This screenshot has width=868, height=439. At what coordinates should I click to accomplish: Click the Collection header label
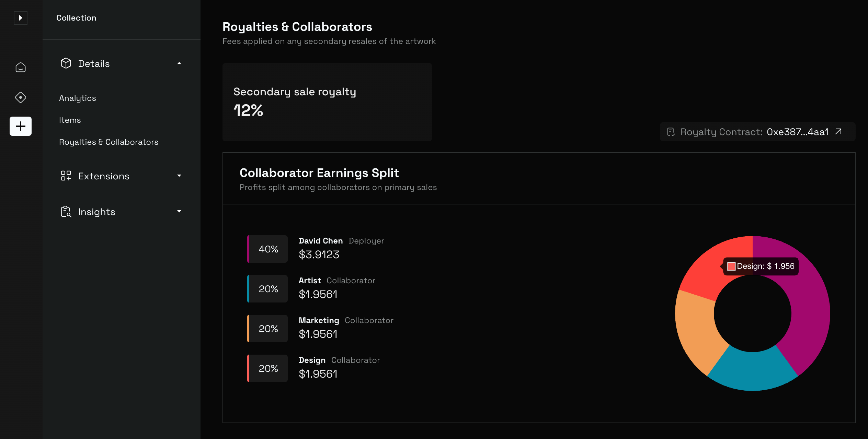coord(76,18)
